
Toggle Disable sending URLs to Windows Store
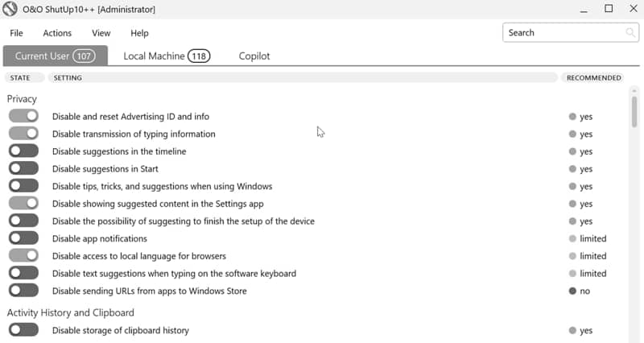click(x=23, y=291)
